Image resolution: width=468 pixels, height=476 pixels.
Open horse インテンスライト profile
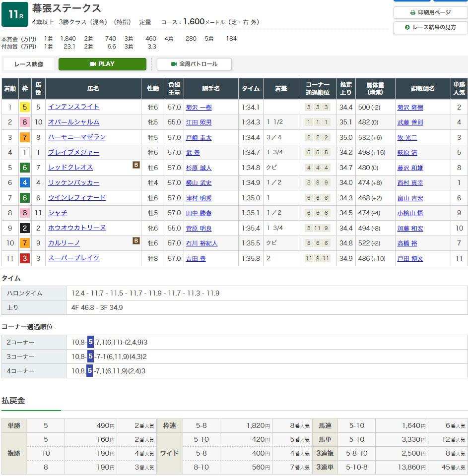(x=73, y=107)
